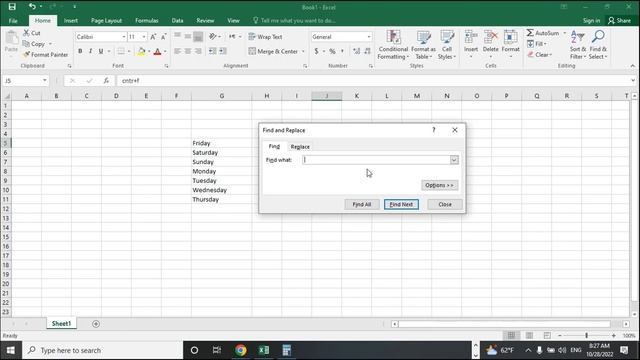Click the Borders icon in Font group

(x=121, y=51)
